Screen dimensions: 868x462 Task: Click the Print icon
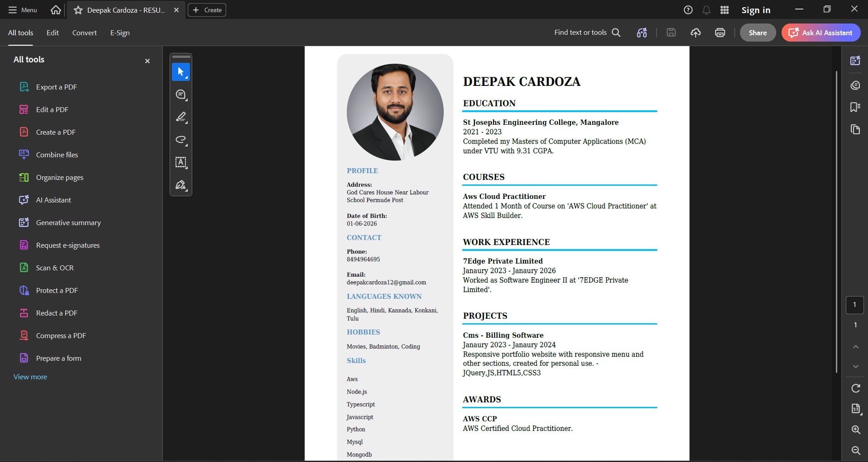[720, 33]
